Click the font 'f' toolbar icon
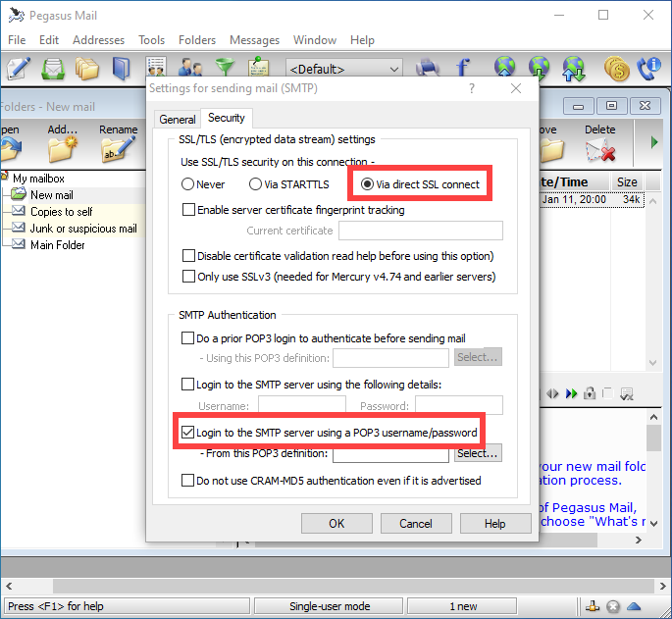The width and height of the screenshot is (672, 619). 462,68
